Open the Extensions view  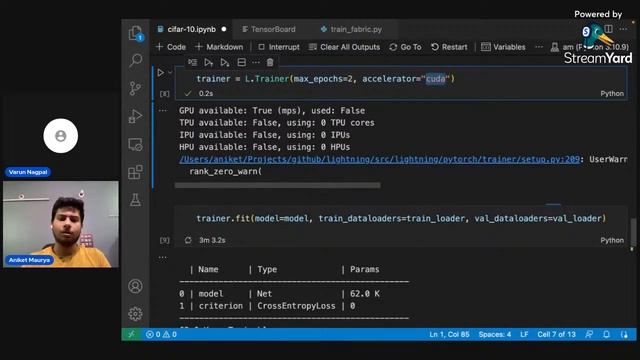(135, 172)
